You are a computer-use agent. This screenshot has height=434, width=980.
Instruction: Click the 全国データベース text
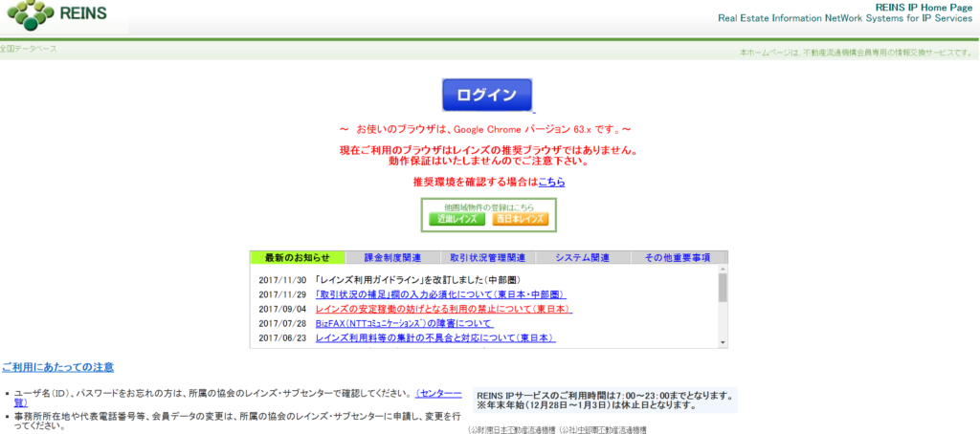point(28,49)
